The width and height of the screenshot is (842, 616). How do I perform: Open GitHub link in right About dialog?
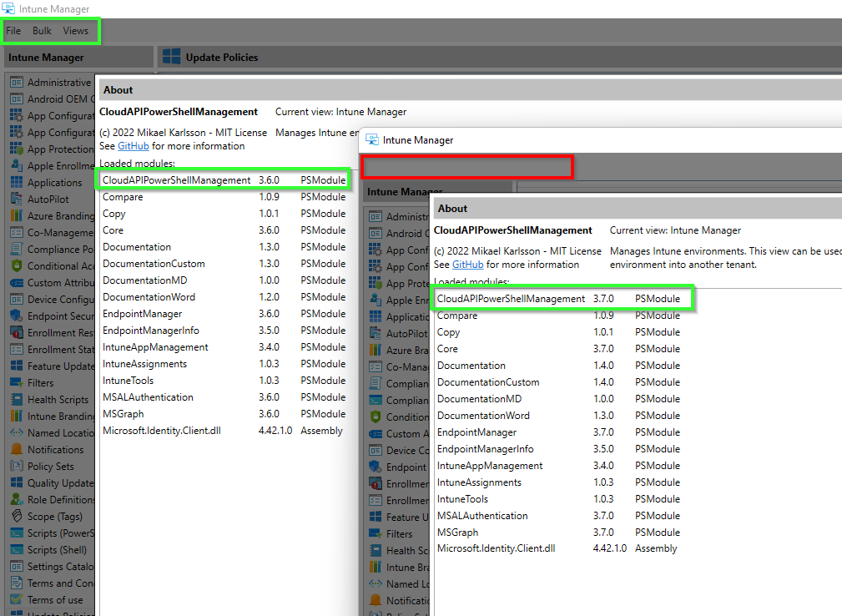tap(467, 265)
